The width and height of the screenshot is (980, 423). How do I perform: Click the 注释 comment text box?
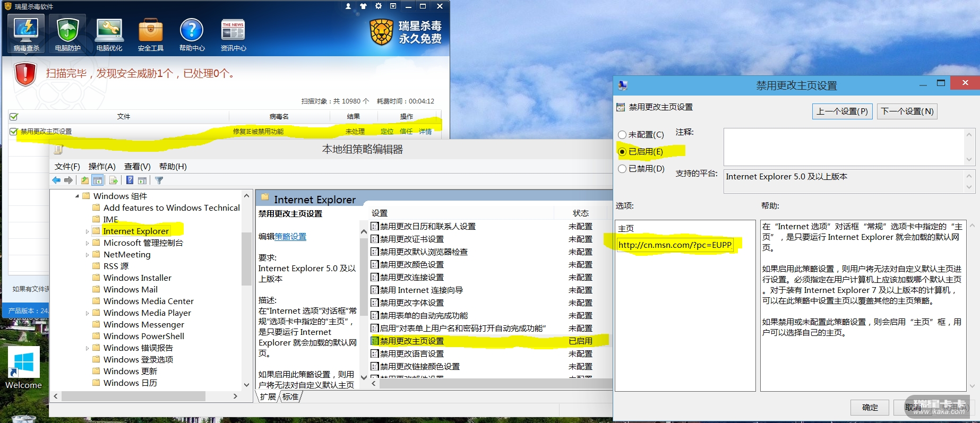click(x=844, y=147)
